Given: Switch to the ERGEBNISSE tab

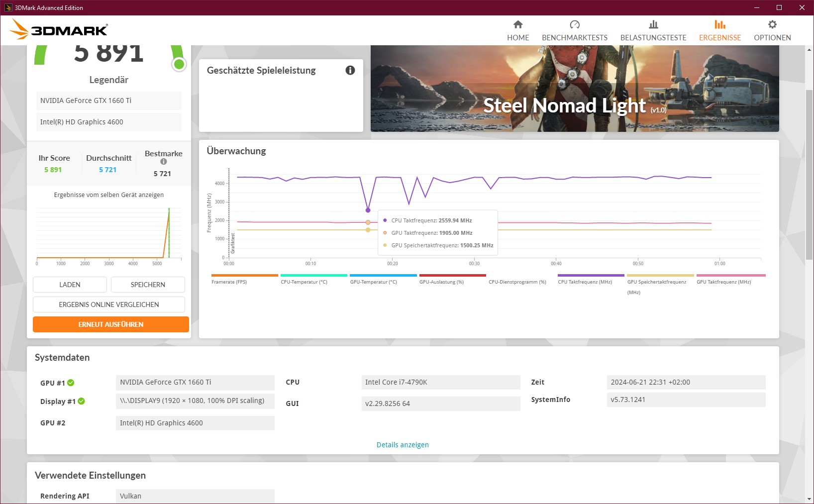Looking at the screenshot, I should pos(720,31).
